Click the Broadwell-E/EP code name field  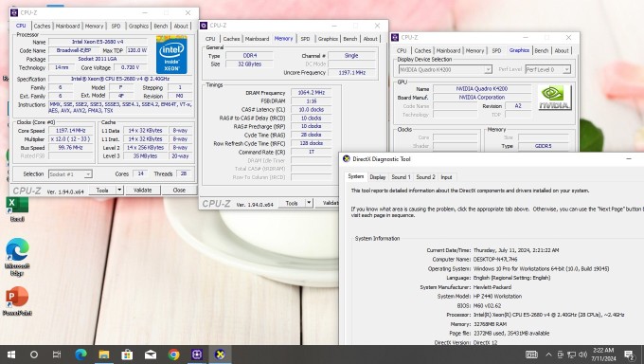[x=74, y=50]
